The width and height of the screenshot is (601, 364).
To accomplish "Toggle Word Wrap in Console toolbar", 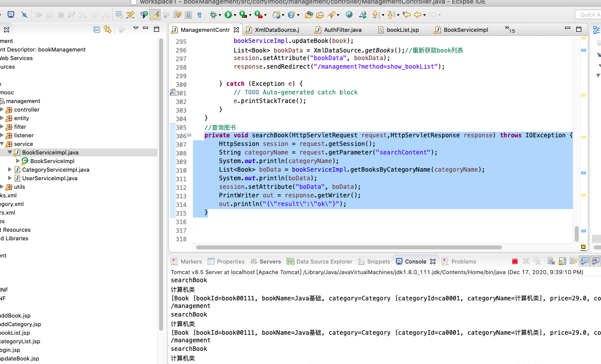I will point(573,262).
